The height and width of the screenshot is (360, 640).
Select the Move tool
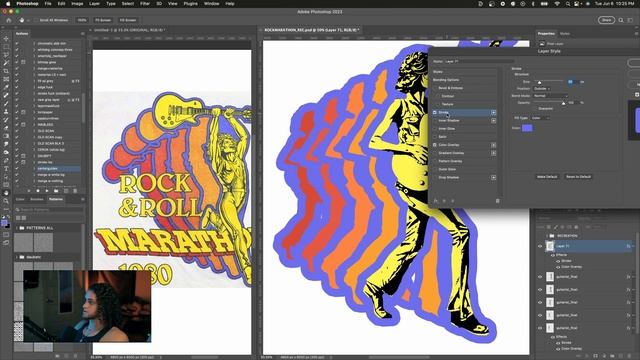(6, 38)
